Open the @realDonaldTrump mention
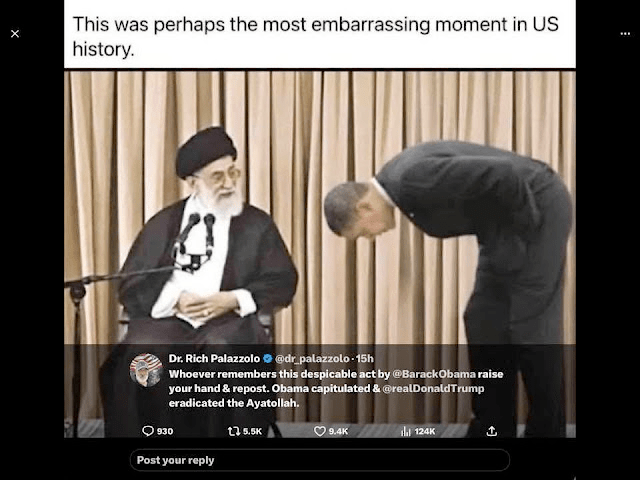The width and height of the screenshot is (640, 480). 433,388
